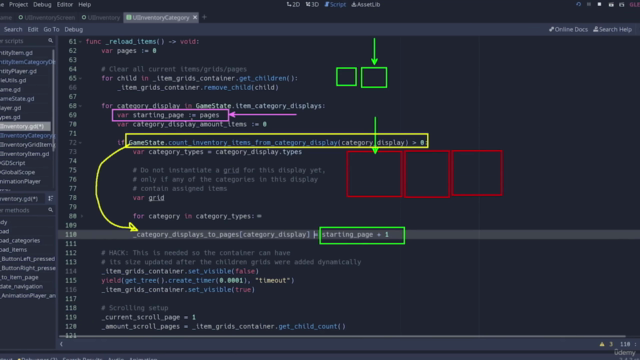
Task: Jump to the ButtonRight_pressed method
Action: (x=28, y=268)
